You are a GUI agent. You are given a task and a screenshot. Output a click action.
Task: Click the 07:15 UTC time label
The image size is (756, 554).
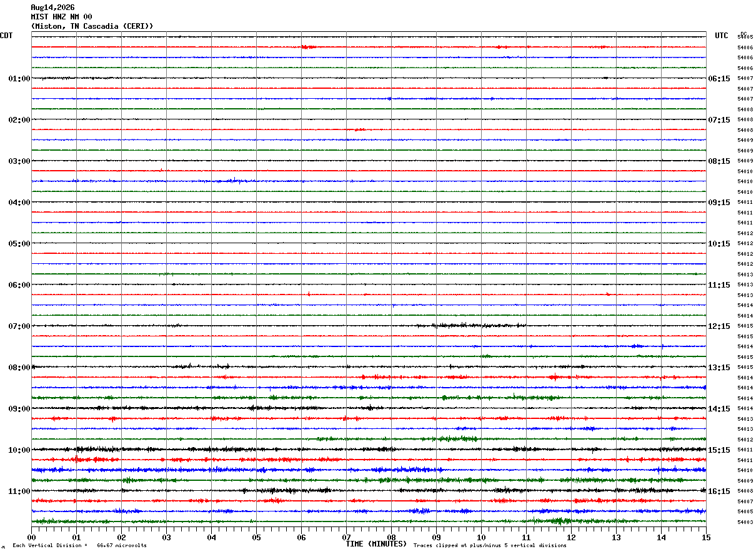(719, 120)
